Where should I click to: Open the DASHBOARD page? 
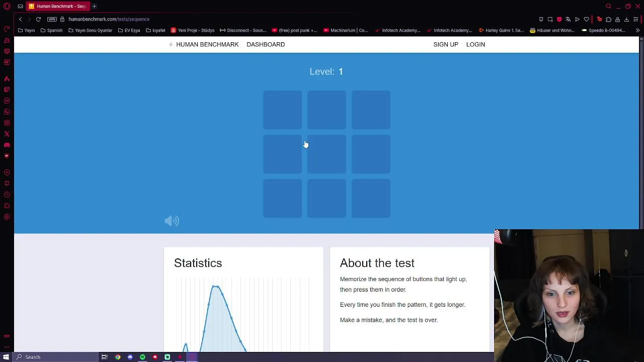266,45
